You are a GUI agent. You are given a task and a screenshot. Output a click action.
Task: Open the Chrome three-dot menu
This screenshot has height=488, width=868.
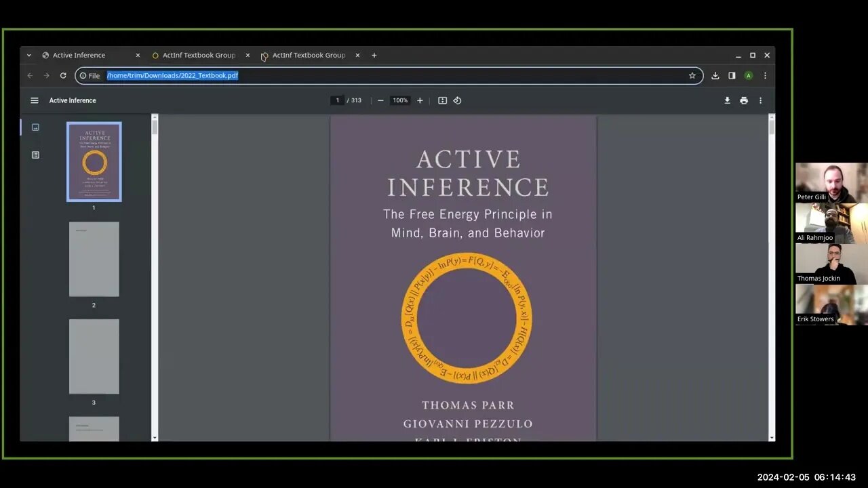(765, 75)
